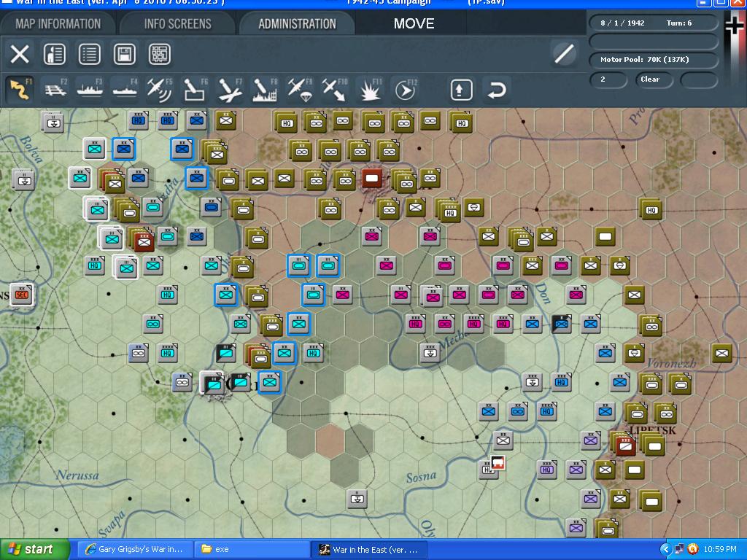Click the diagonal line button

coord(564,53)
